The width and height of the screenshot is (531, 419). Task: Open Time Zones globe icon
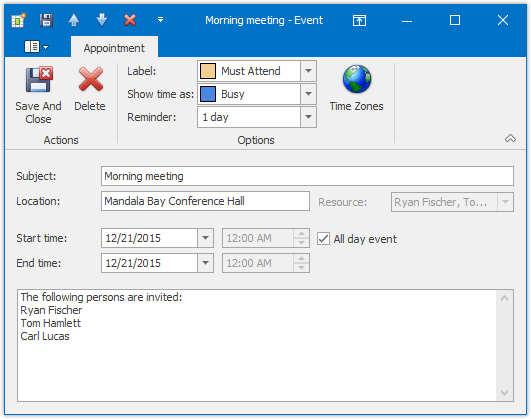(x=357, y=79)
